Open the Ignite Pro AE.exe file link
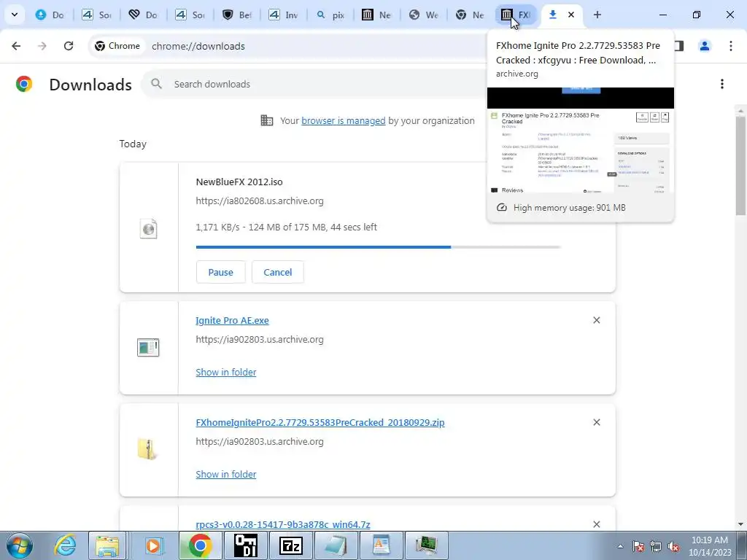This screenshot has height=560, width=747. (232, 321)
